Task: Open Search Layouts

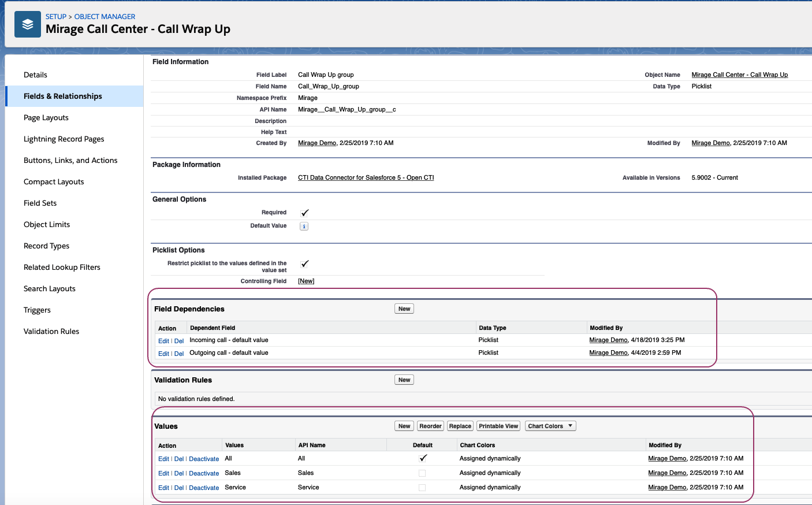Action: click(50, 289)
